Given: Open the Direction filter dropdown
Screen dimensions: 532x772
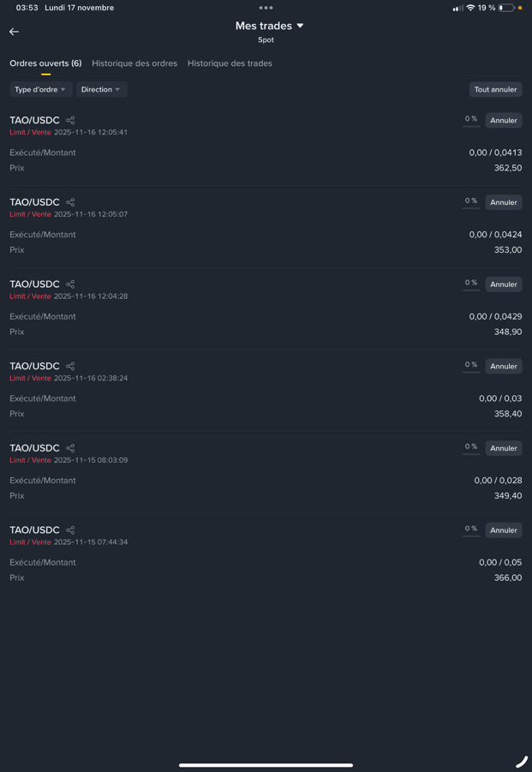Looking at the screenshot, I should 101,89.
